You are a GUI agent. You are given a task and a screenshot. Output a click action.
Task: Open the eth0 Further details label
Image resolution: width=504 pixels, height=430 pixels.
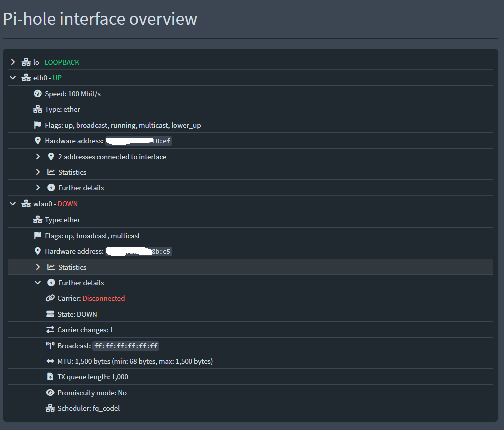pos(81,188)
